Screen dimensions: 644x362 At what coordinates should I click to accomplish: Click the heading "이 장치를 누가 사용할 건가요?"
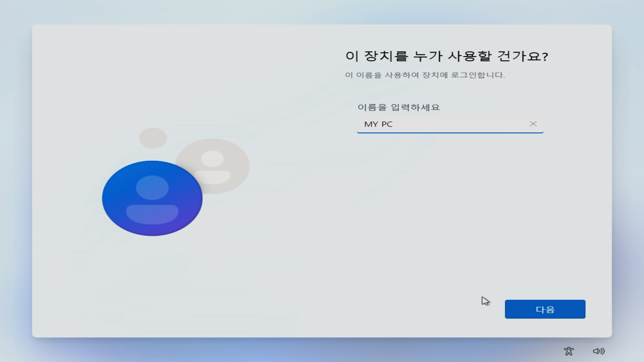[447, 56]
